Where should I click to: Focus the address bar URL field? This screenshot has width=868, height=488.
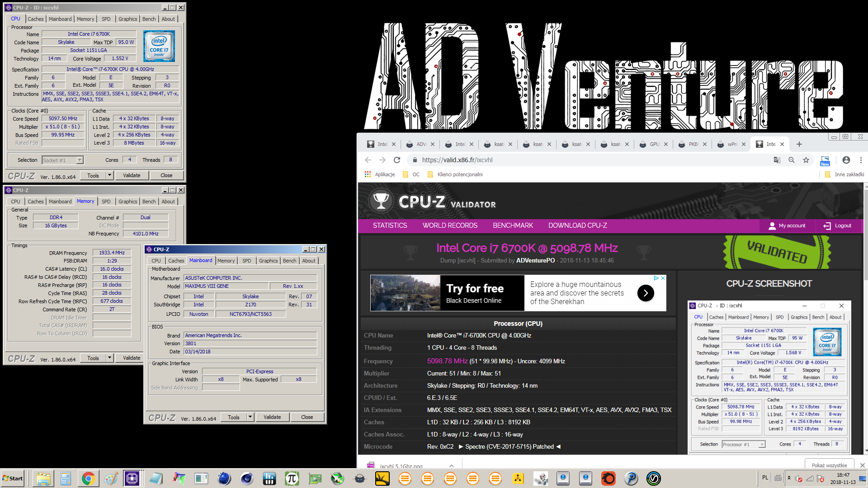(588, 160)
